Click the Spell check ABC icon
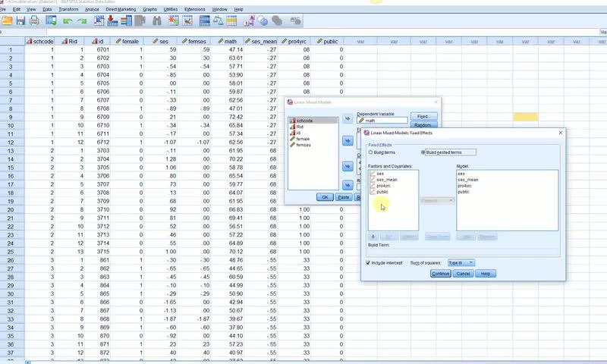Viewport: 607px width, 364px height. pyautogui.click(x=295, y=20)
